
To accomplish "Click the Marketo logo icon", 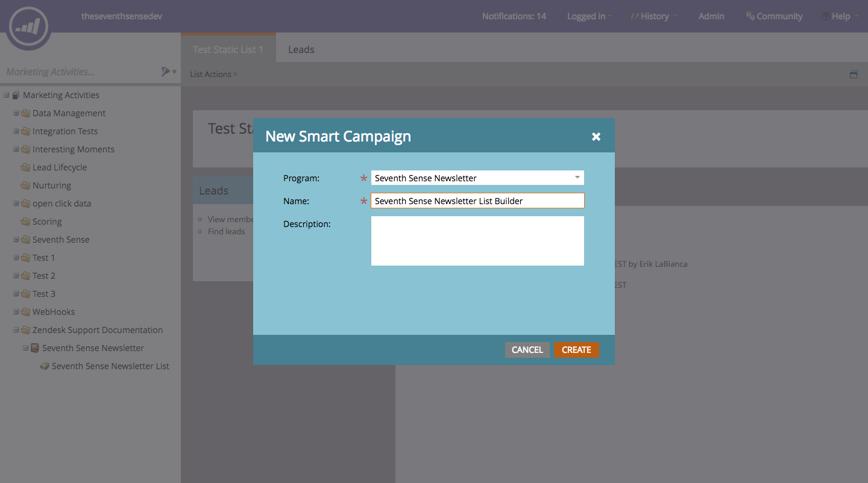I will point(28,26).
